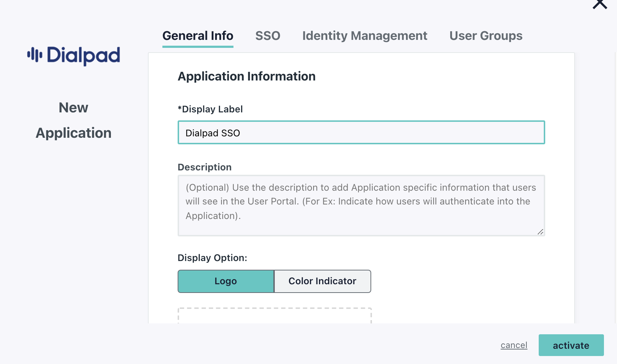Viewport: 617px width, 364px height.
Task: Close the New Application dialog
Action: 600,4
